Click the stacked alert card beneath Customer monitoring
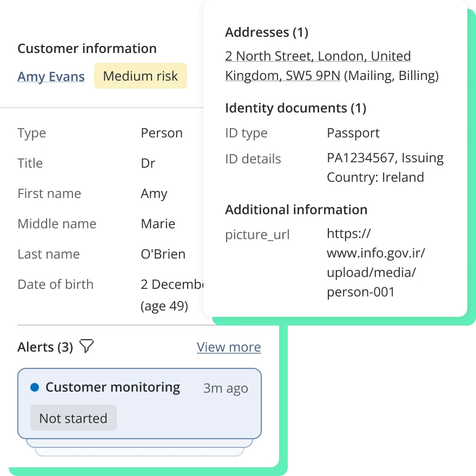The image size is (476, 476). 140,443
